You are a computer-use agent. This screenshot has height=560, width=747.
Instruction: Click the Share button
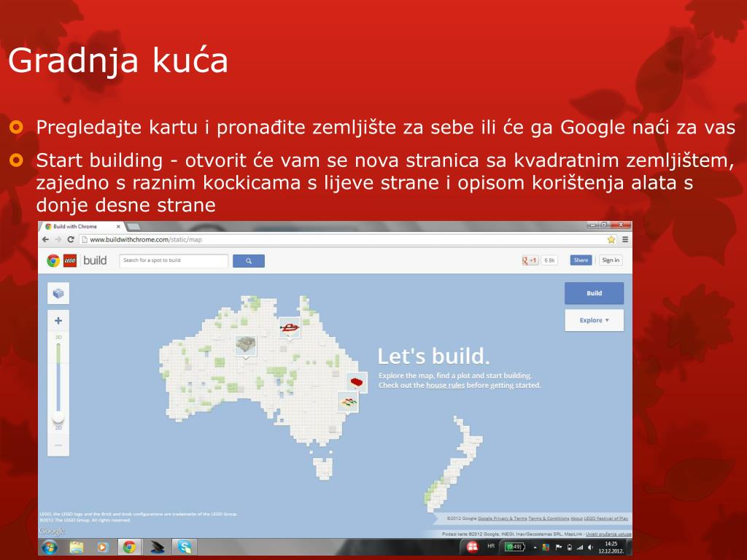[581, 260]
